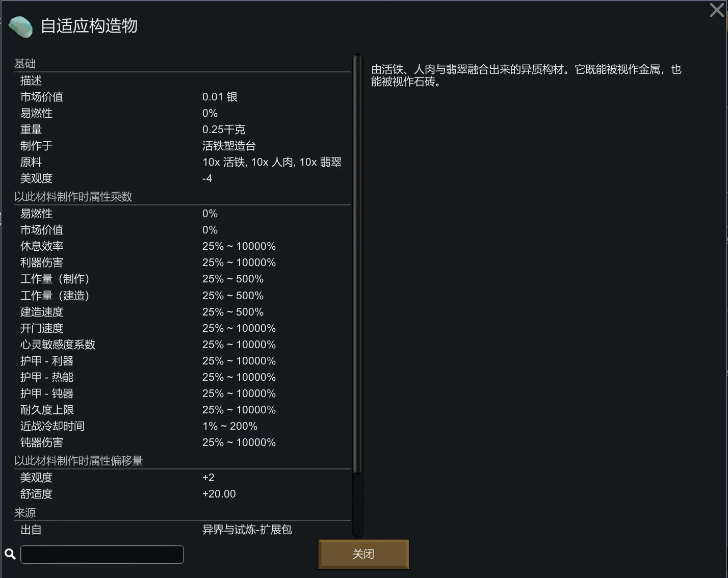Click the magnifying glass search icon
The width and height of the screenshot is (728, 578).
point(10,554)
